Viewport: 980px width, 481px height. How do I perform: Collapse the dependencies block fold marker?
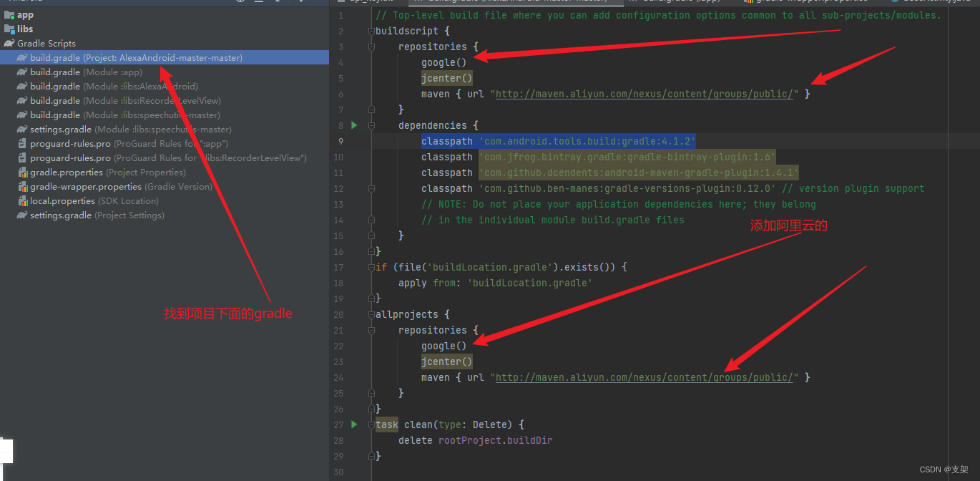(x=372, y=125)
